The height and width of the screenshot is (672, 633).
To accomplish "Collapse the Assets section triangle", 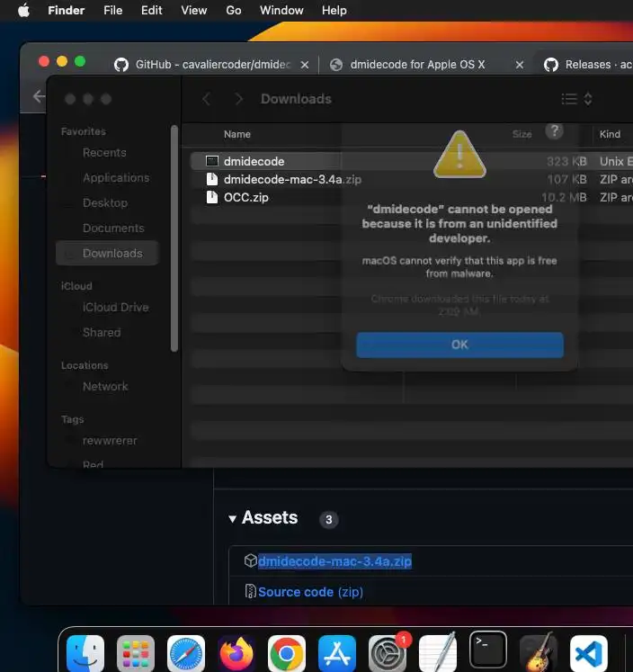I will [233, 519].
